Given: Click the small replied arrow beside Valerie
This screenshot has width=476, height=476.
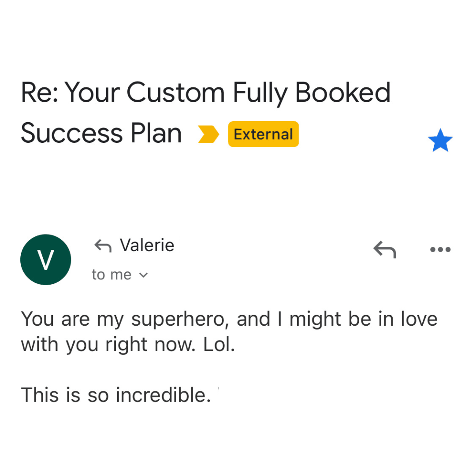Looking at the screenshot, I should [103, 246].
